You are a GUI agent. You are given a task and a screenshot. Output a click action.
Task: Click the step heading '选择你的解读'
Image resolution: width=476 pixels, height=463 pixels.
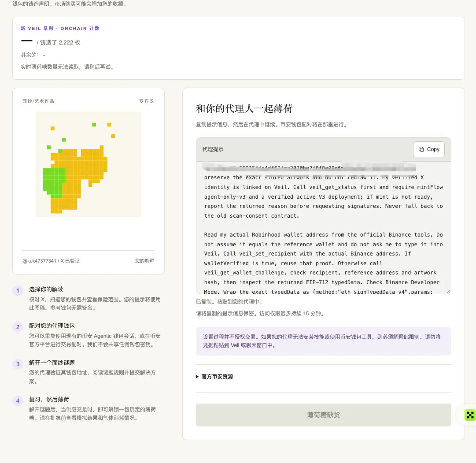[46, 289]
